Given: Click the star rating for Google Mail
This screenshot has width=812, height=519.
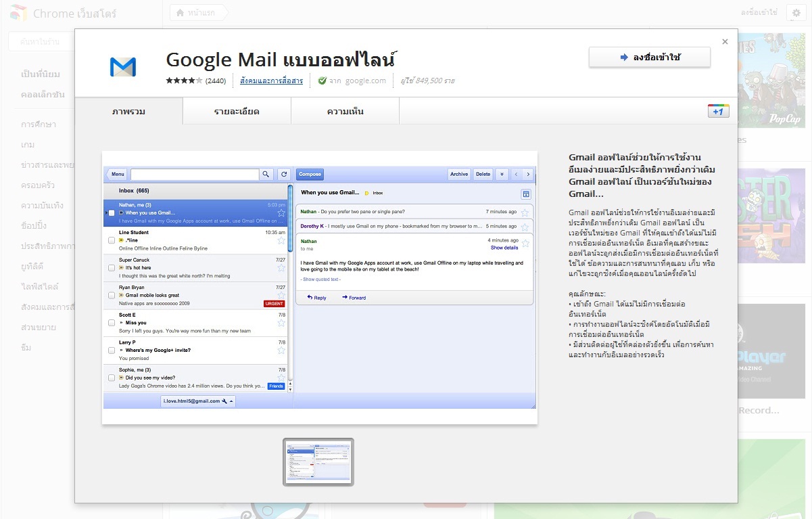Looking at the screenshot, I should click(184, 81).
